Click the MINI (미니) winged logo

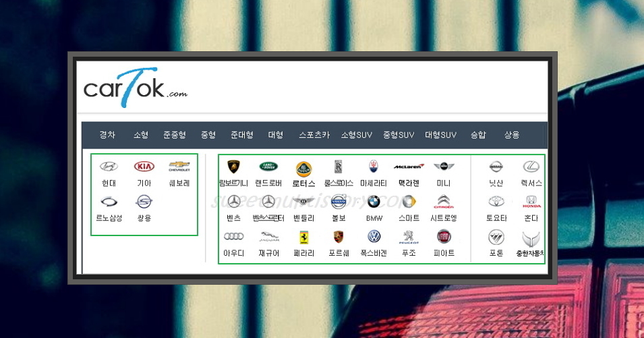tap(444, 167)
